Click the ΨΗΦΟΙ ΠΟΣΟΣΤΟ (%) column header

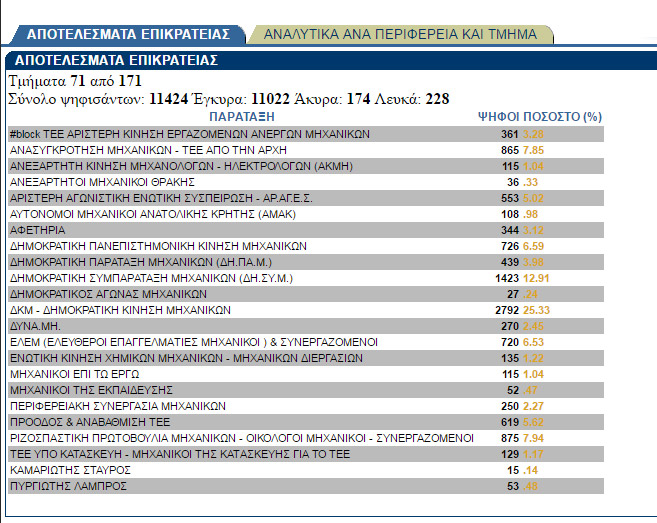tap(540, 116)
